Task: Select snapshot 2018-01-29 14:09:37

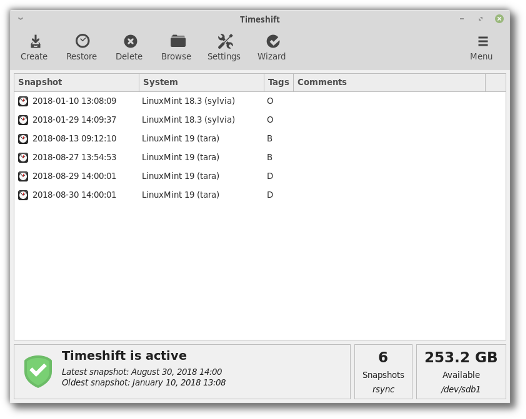Action: click(x=260, y=120)
